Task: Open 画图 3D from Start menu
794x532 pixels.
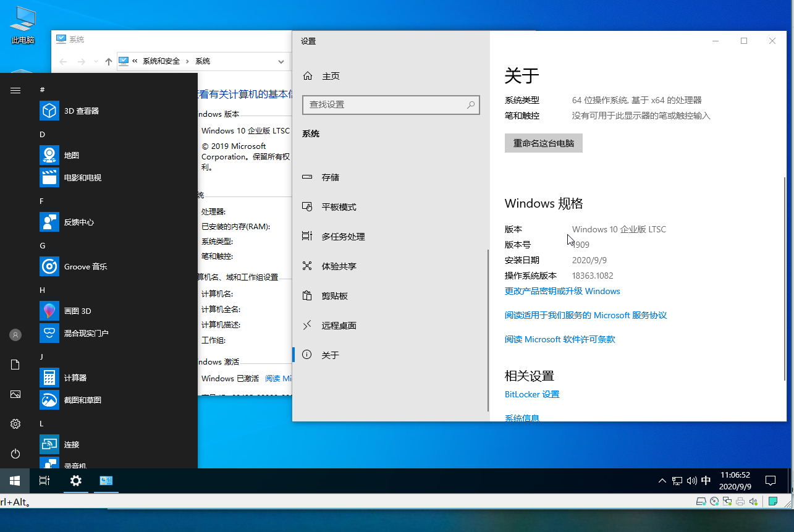Action: point(117,311)
